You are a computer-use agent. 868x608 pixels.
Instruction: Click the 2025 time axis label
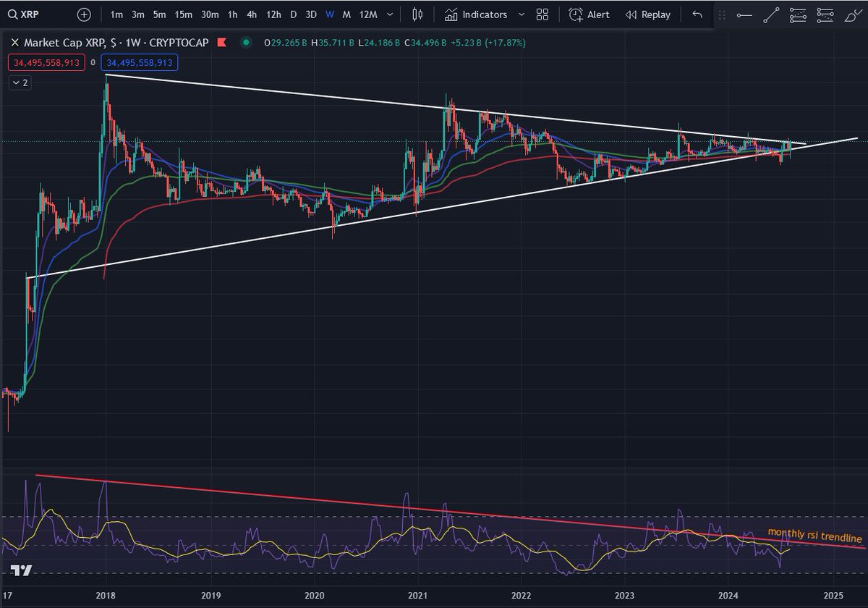tap(833, 597)
